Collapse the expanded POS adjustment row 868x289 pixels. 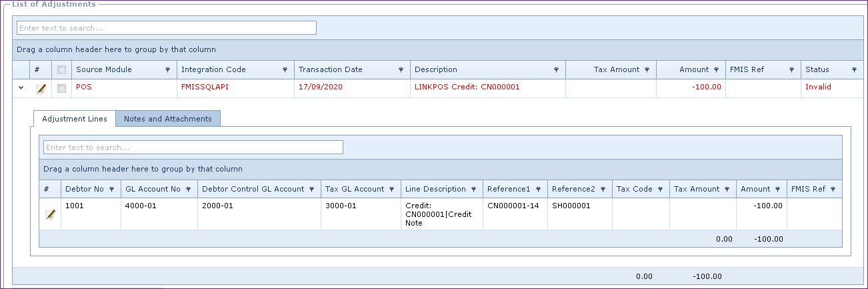pos(21,87)
